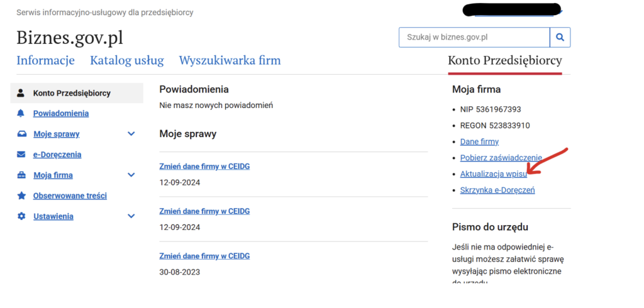Click the envelope icon for e-Doręczenia
Image resolution: width=644 pixels, height=308 pixels.
21,155
